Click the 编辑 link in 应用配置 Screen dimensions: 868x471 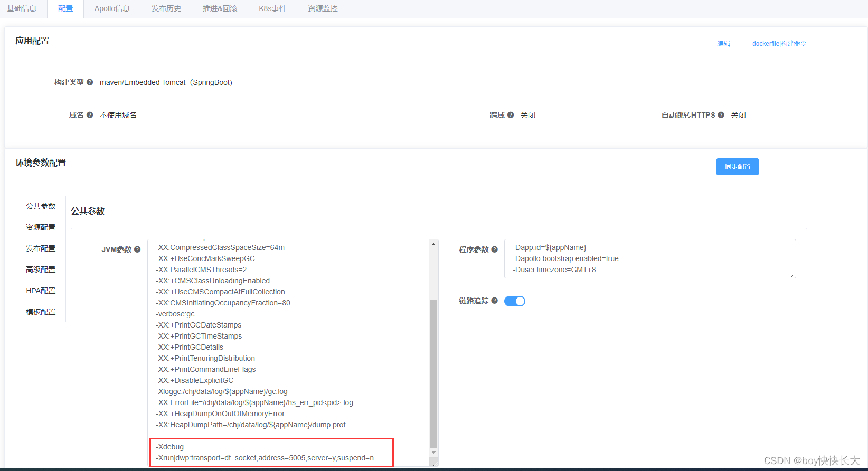pyautogui.click(x=723, y=44)
